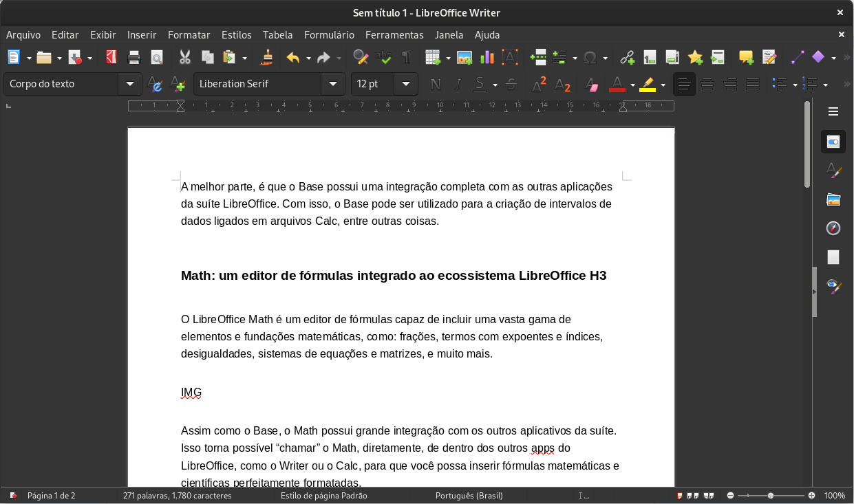Click the 100% zoom percentage label
This screenshot has width=854, height=504.
tap(834, 495)
